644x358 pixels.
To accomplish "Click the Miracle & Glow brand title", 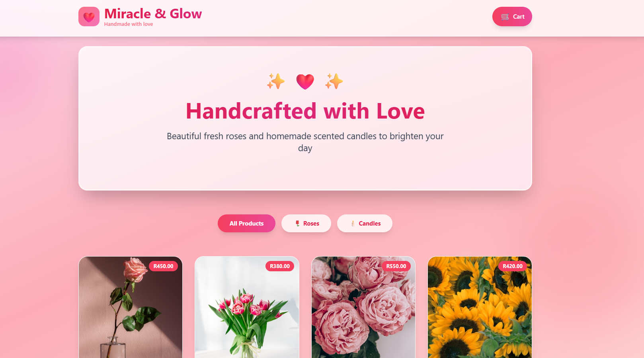I will click(153, 14).
